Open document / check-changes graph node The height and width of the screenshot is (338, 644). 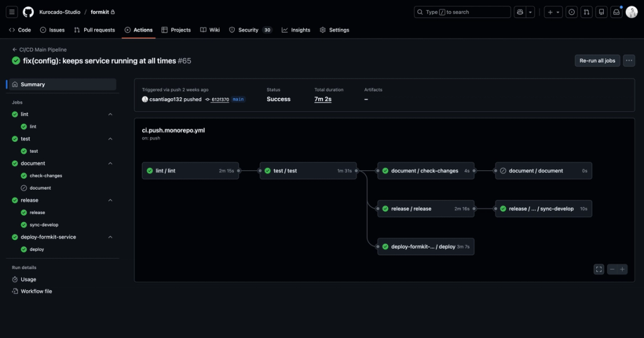tap(426, 171)
